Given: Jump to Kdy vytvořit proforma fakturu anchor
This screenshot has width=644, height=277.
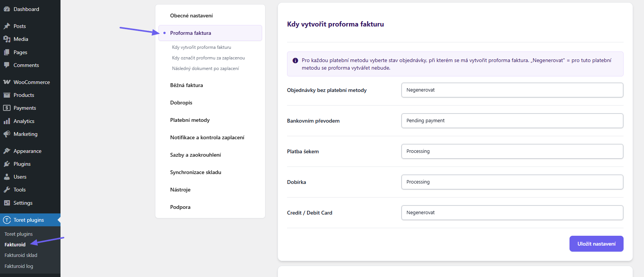Looking at the screenshot, I should pyautogui.click(x=202, y=47).
